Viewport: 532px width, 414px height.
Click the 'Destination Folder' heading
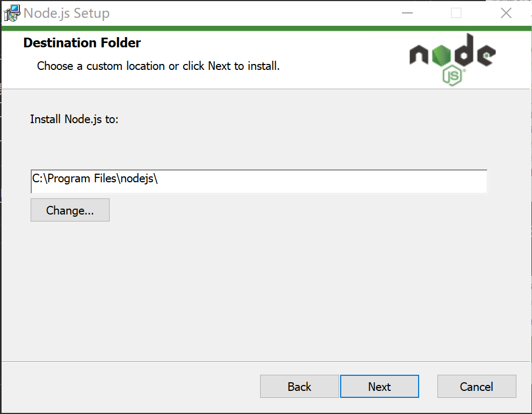82,43
